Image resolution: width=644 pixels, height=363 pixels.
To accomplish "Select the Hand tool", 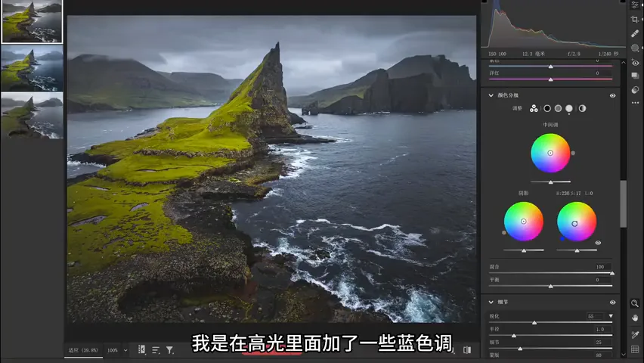I will 635,318.
